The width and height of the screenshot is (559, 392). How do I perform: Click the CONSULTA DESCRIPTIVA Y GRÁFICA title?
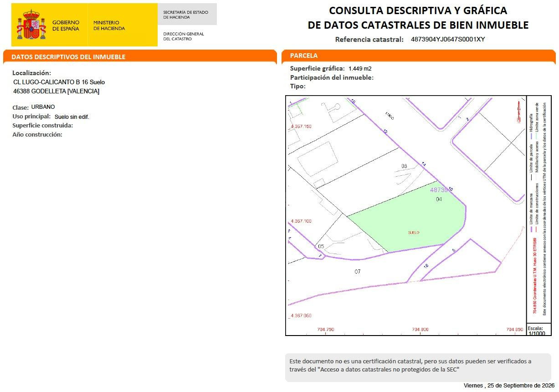click(418, 10)
